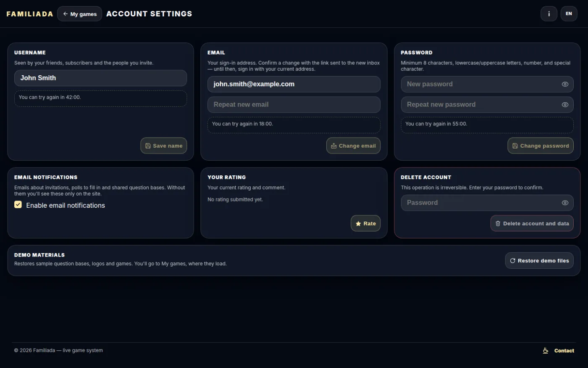The image size is (588, 368).
Task: Open the info icon button
Action: tap(549, 14)
